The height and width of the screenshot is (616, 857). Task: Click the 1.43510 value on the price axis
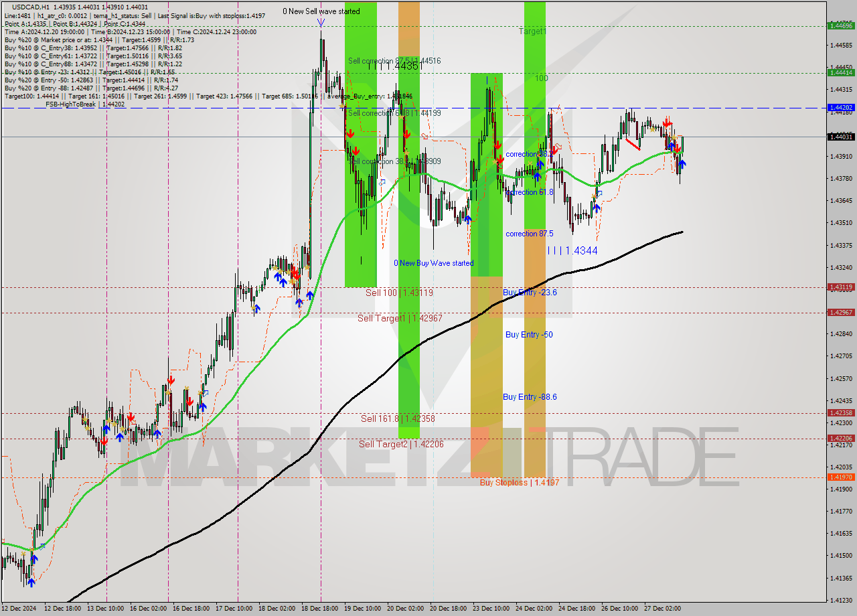pyautogui.click(x=841, y=223)
